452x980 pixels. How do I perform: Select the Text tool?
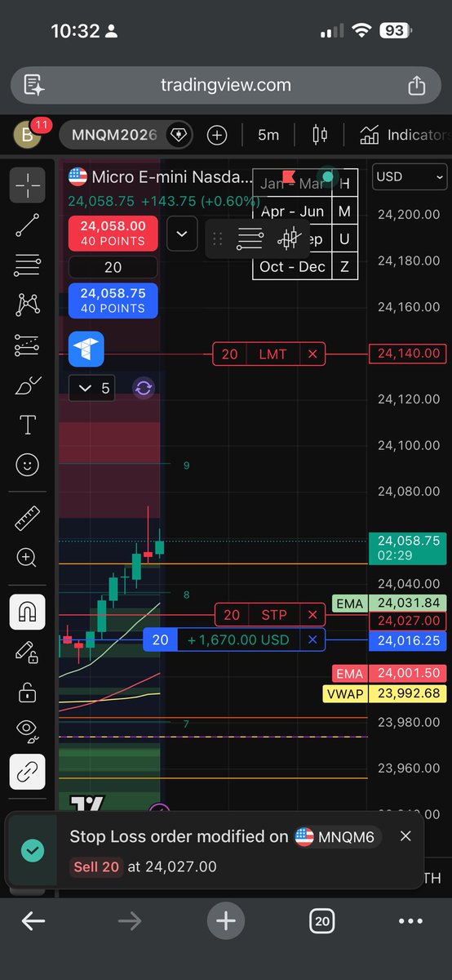click(27, 425)
